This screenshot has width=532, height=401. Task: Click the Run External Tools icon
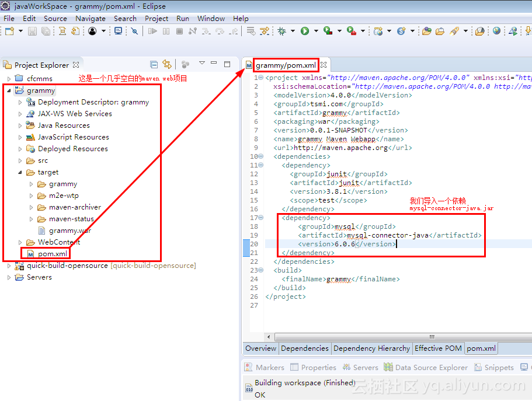(352, 31)
